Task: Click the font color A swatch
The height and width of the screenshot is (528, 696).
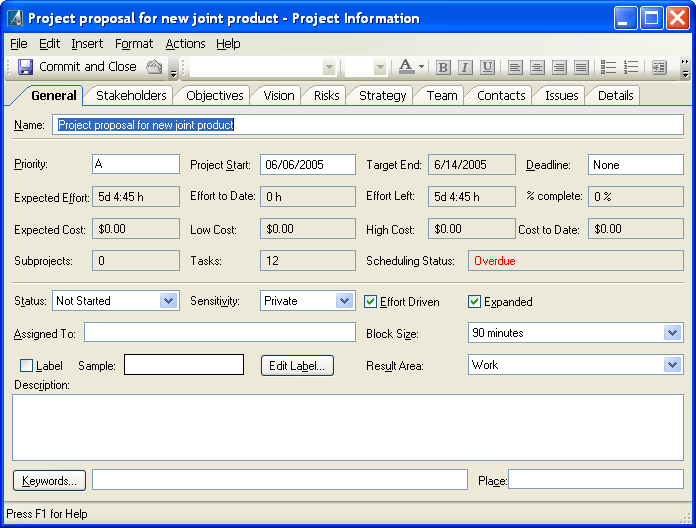Action: [405, 67]
